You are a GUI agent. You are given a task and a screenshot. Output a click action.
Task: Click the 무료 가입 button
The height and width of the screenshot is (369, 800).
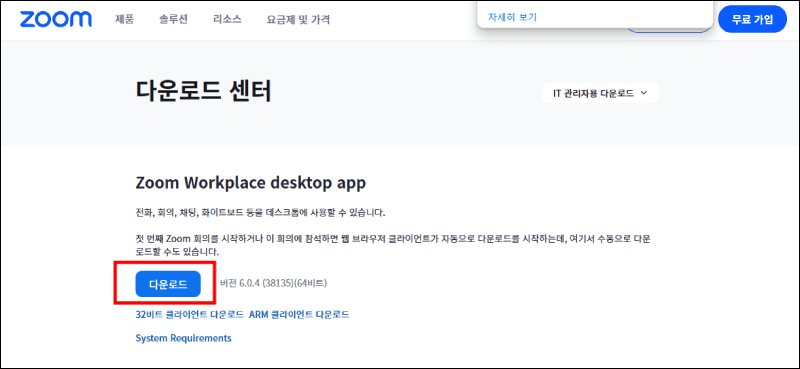point(753,19)
